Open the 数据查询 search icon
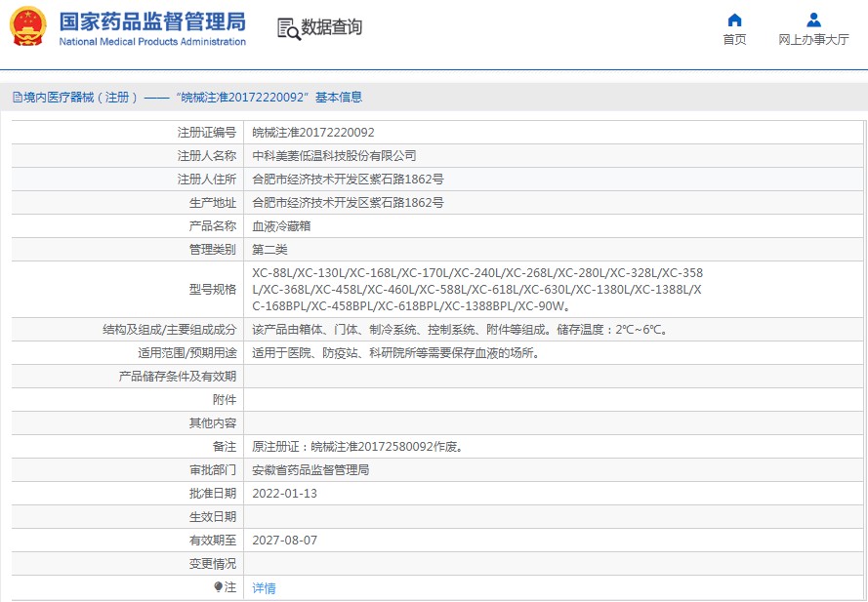The image size is (868, 602). 288,28
